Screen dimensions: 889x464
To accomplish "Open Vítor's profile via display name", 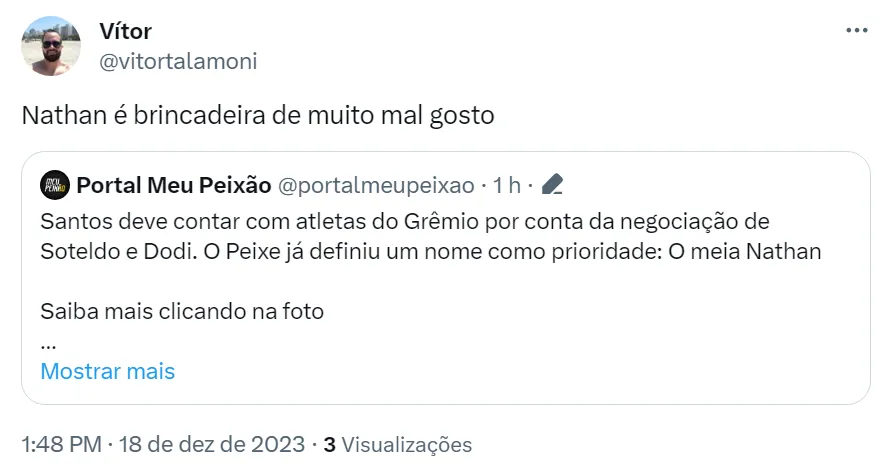I will click(x=126, y=32).
